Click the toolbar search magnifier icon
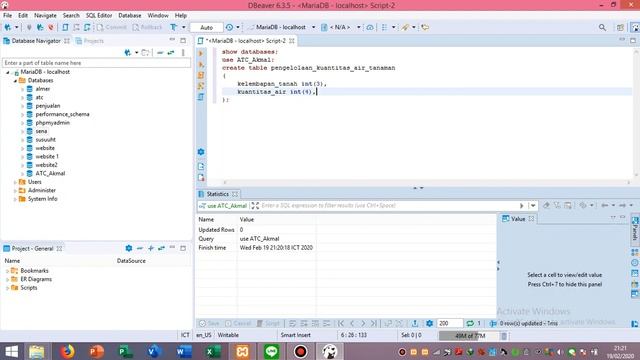Image resolution: width=640 pixels, height=360 pixels. [602, 27]
